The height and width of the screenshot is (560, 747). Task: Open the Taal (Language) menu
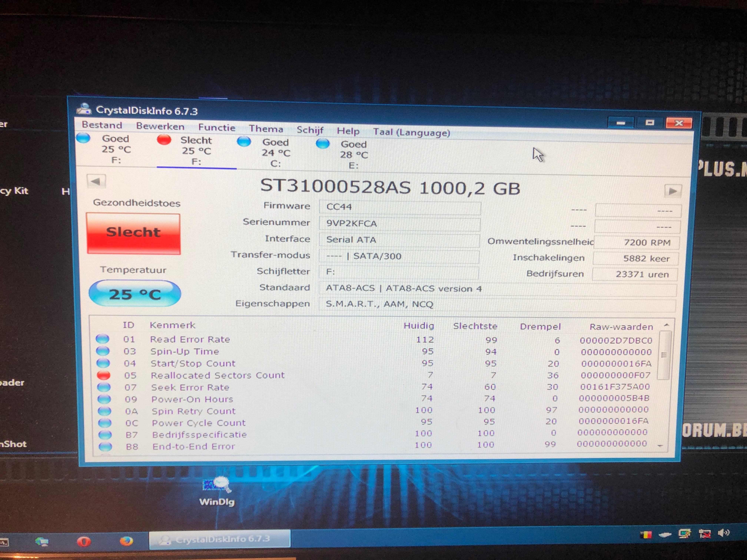click(411, 132)
